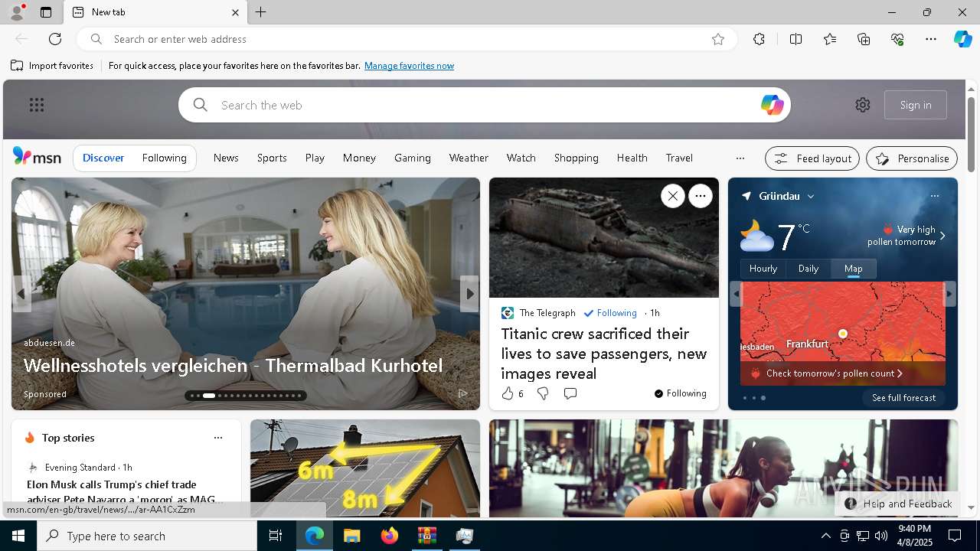Open the Settings and more ellipsis menu
The height and width of the screenshot is (551, 980).
click(x=931, y=39)
